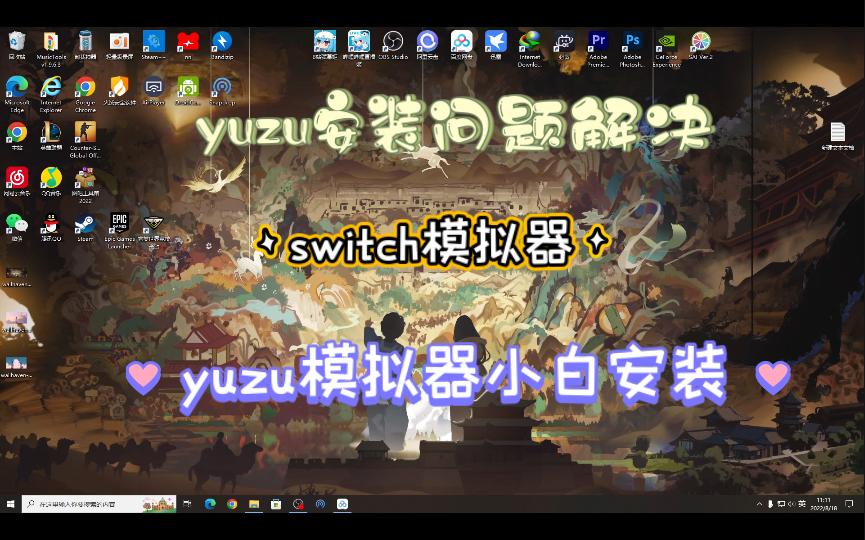
Task: Open Chrome from the taskbar
Action: point(232,504)
